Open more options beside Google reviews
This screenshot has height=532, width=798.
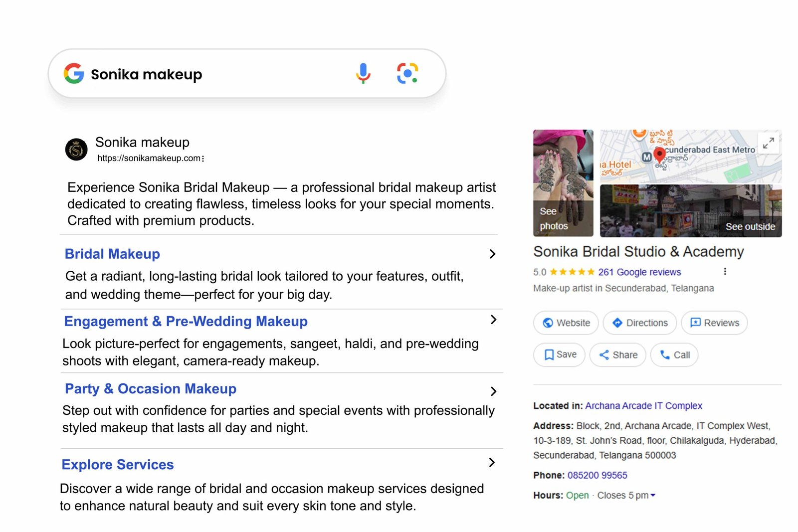click(725, 272)
